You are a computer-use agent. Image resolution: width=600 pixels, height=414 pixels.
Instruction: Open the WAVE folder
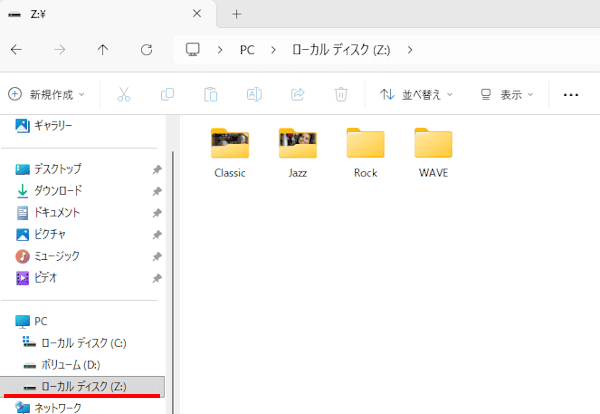433,153
